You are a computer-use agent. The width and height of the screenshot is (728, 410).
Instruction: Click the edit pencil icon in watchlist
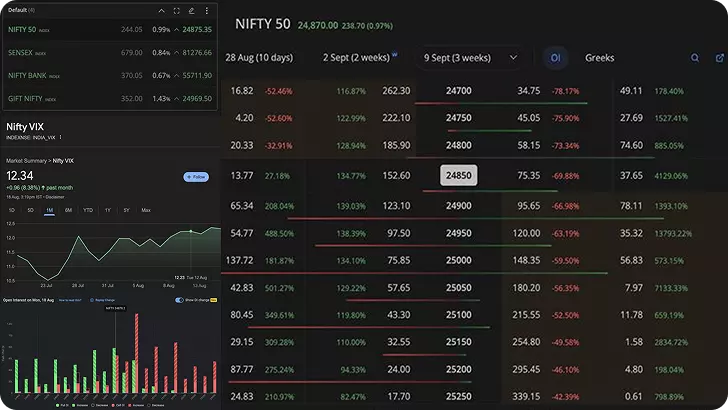coord(191,10)
